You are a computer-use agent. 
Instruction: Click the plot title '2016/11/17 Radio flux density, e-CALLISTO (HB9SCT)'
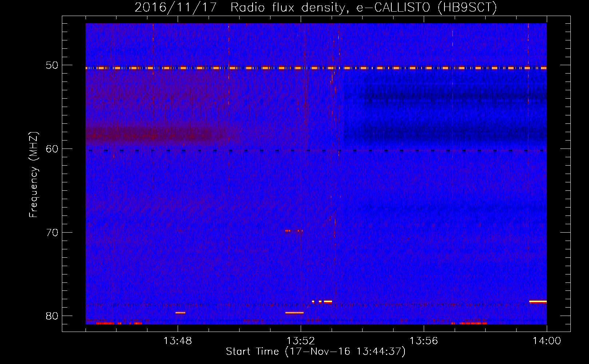pos(316,8)
